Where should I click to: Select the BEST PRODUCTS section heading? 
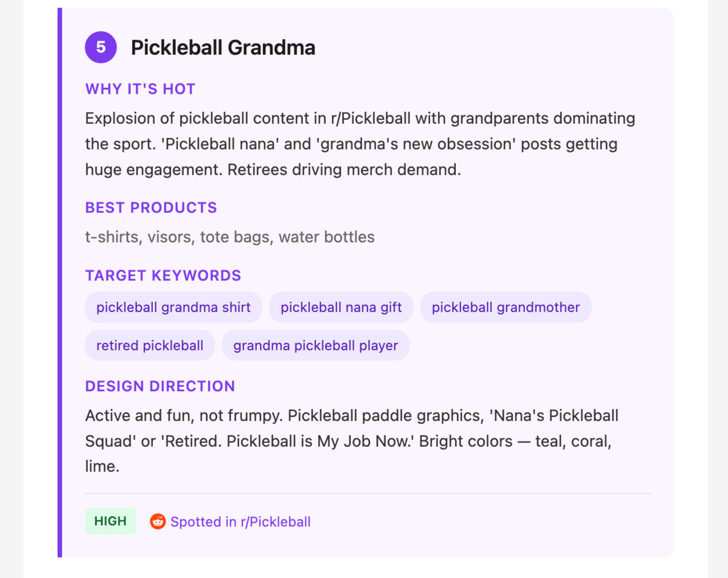pyautogui.click(x=151, y=208)
